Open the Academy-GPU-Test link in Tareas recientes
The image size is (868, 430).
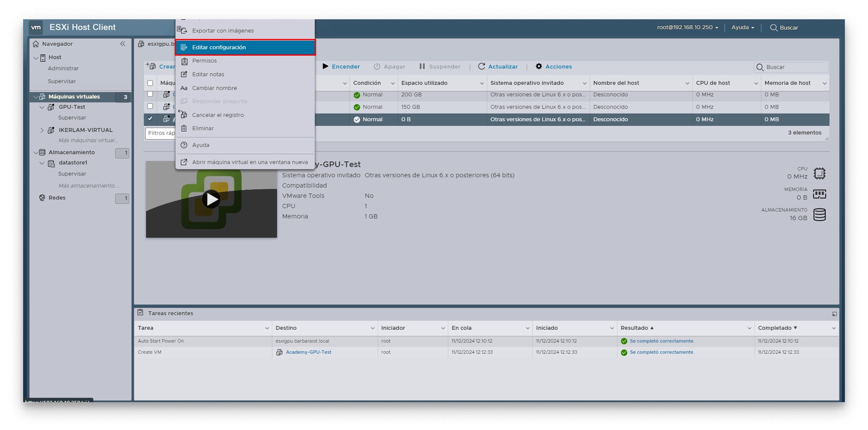[x=308, y=352]
